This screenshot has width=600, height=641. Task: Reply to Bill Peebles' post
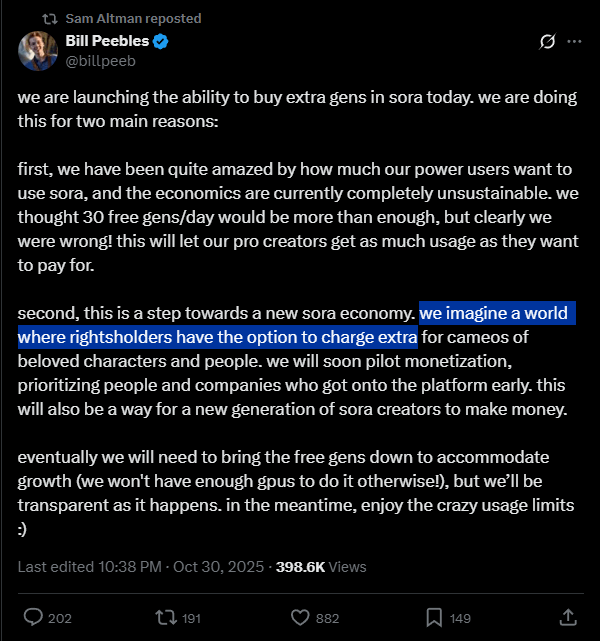click(x=32, y=617)
